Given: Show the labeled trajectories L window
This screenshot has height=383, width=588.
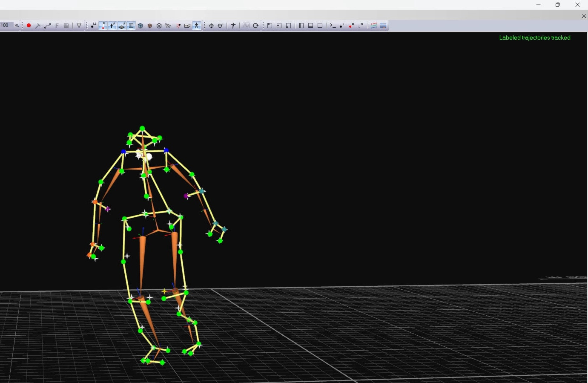Looking at the screenshot, I should [342, 26].
